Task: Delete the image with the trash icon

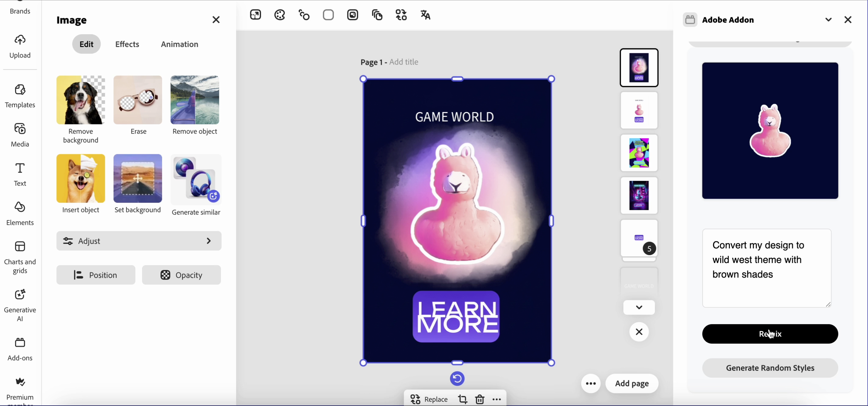Action: click(480, 399)
